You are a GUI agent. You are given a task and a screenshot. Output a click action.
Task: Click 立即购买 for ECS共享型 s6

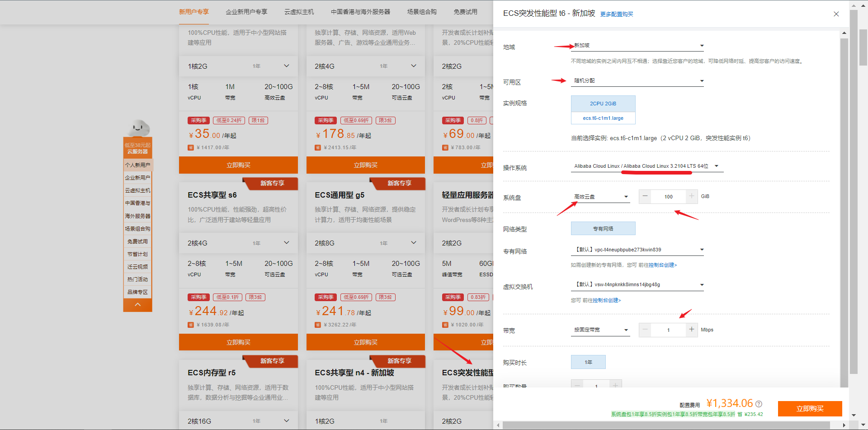[x=238, y=342]
